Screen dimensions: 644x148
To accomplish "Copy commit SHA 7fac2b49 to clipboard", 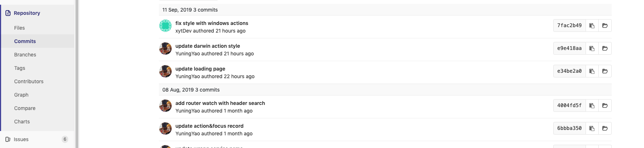I will (592, 26).
